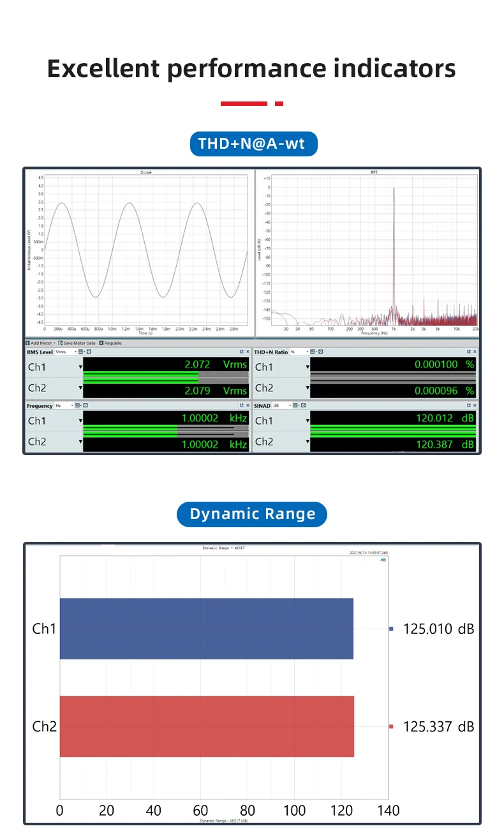Screen dimensions: 504x840
Task: Expand Ch2 arrow in THD+N Ratio meter
Action: [308, 387]
